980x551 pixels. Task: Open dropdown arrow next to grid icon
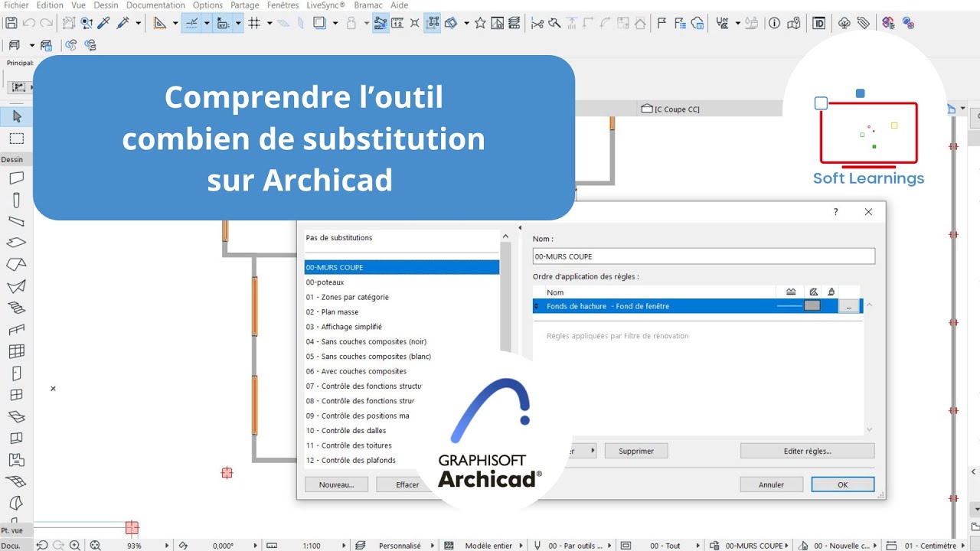coord(270,23)
